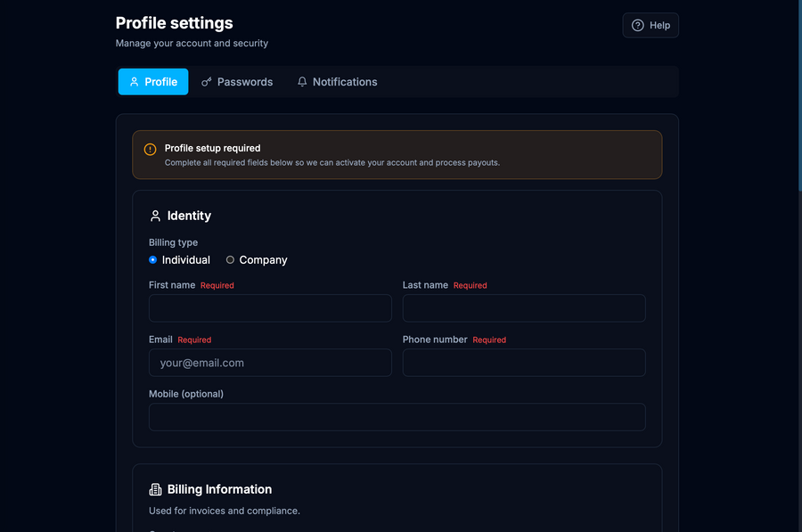Click the Help question mark icon
Viewport: 802px width, 532px height.
click(637, 25)
